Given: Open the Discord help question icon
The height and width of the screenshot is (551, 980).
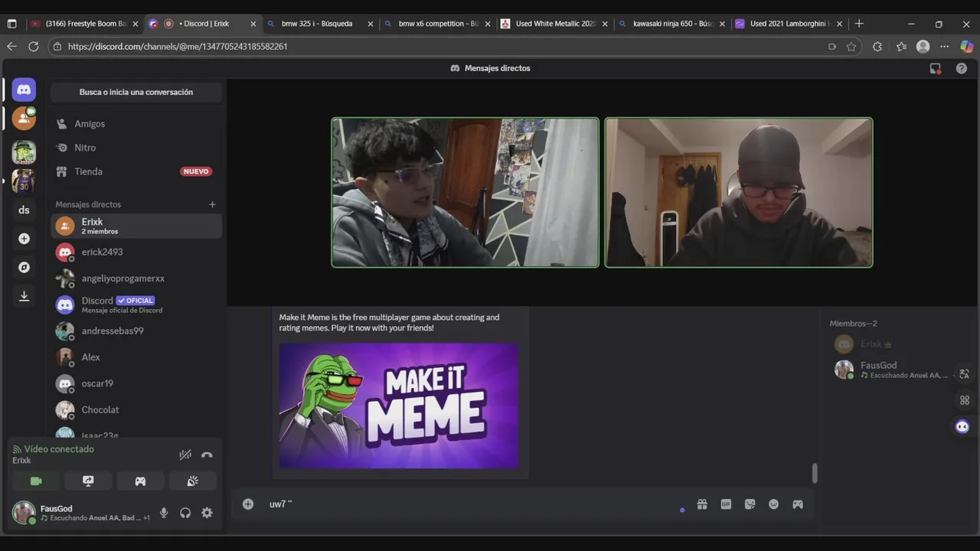Looking at the screenshot, I should [962, 68].
